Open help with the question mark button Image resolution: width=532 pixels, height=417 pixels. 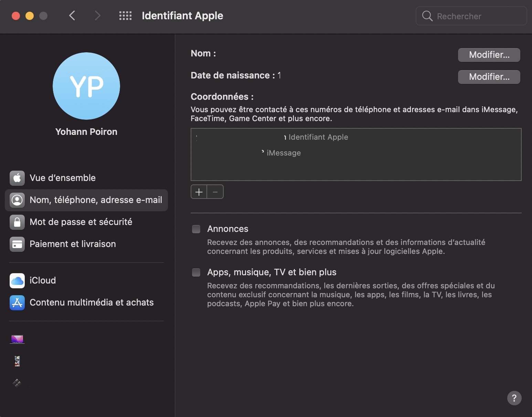pos(514,398)
